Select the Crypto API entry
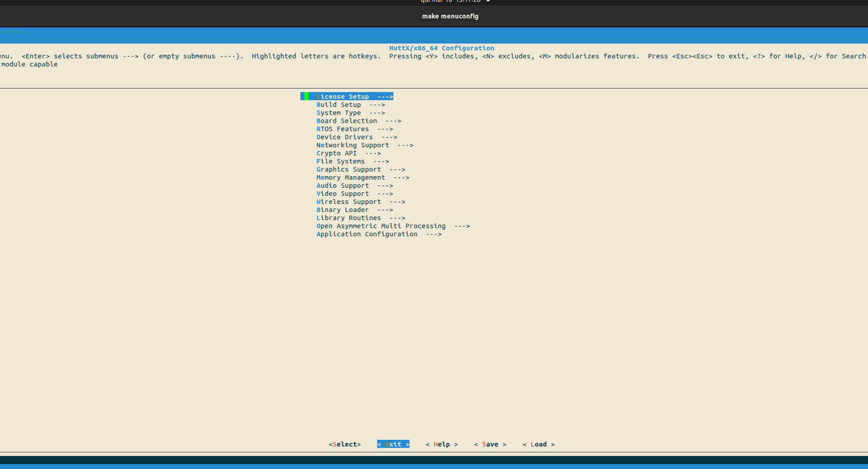Screen dimensions: 868x469 [336, 153]
